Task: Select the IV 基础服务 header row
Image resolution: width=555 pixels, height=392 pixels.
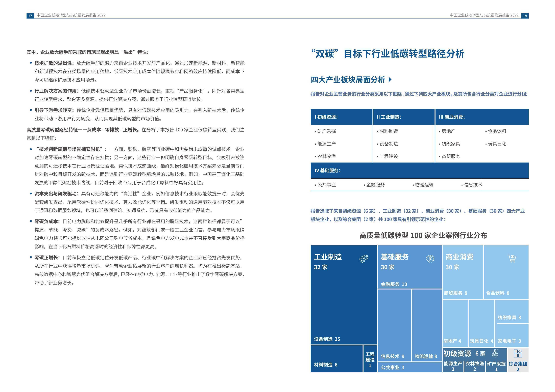Action: [x=420, y=171]
